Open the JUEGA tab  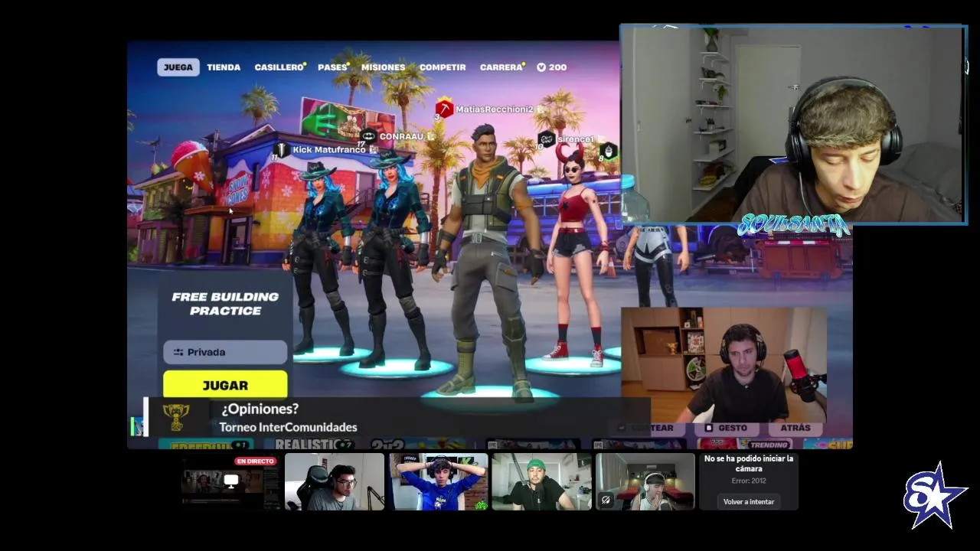click(178, 67)
